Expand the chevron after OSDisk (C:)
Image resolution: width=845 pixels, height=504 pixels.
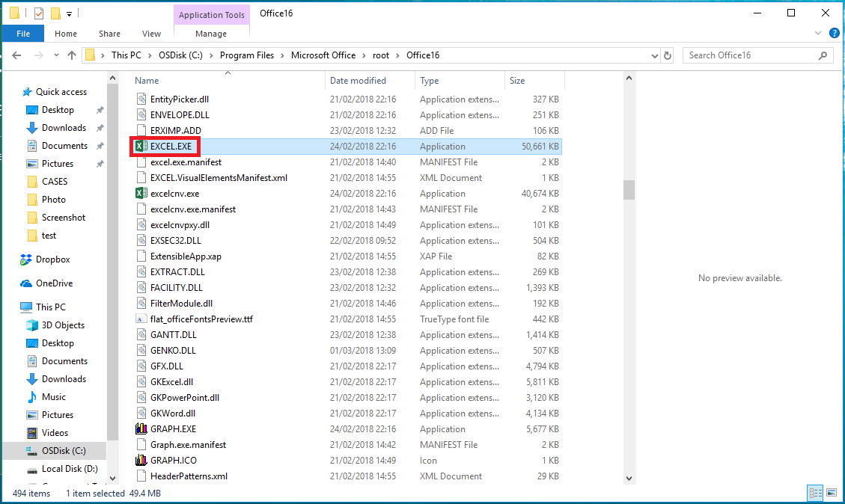click(211, 55)
